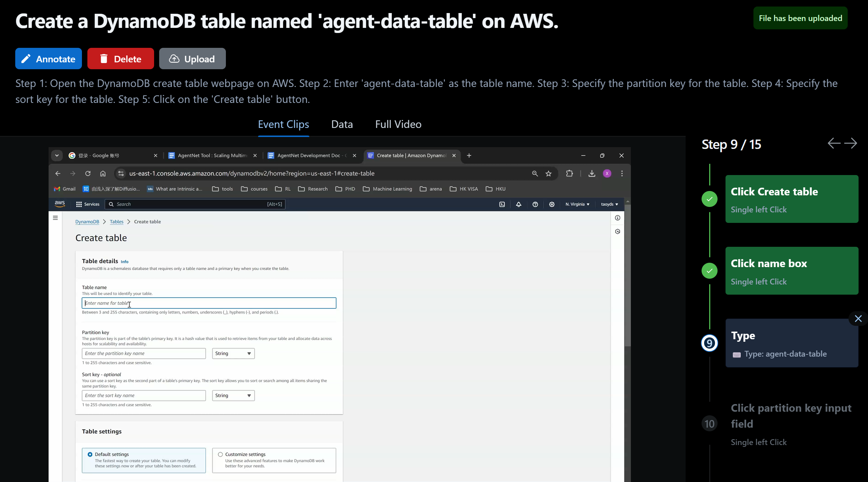The height and width of the screenshot is (482, 868).
Task: Open the info panel icon on right
Action: 617,218
